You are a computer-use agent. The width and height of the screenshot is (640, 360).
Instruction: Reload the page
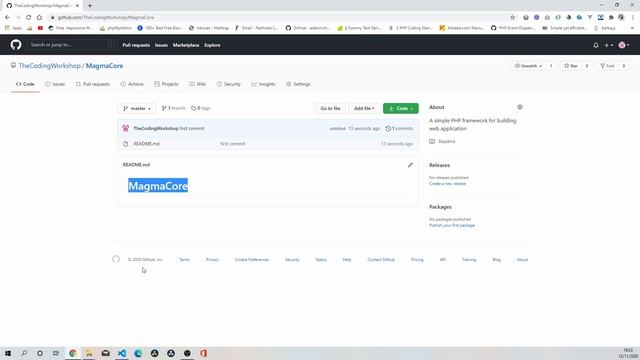tap(29, 18)
